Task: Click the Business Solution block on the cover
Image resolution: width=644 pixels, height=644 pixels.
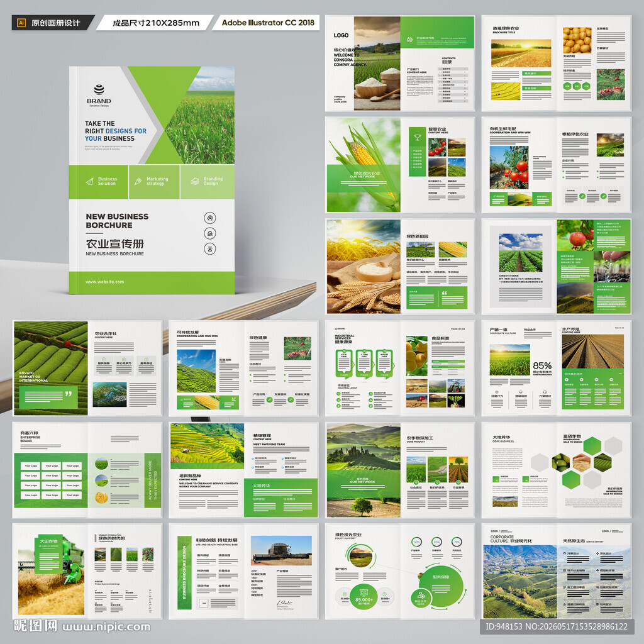Action: point(99,182)
